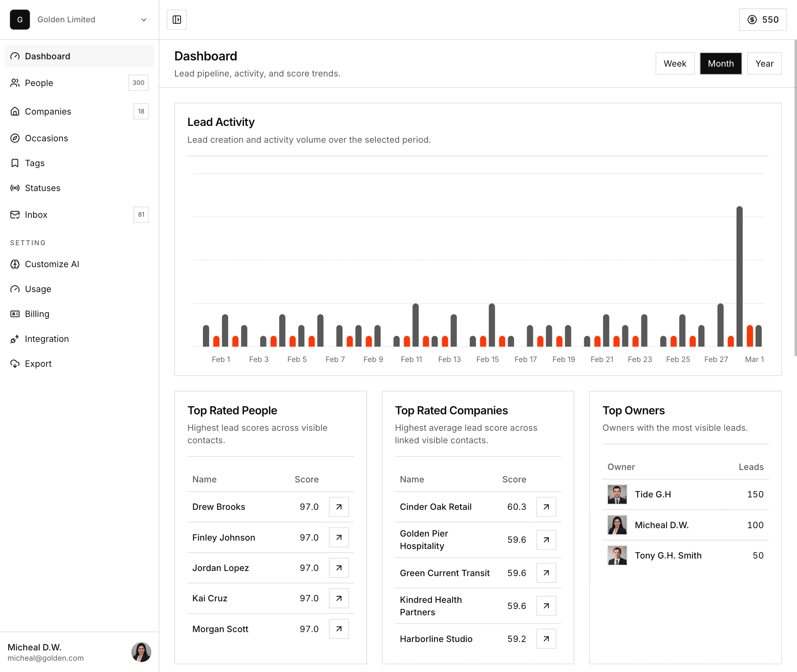Screen dimensions: 797x672
Task: Click the Billing card icon
Action: point(15,314)
